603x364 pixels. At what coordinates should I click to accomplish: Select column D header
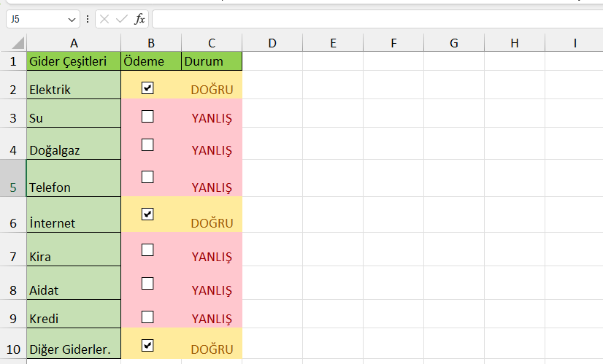(x=272, y=44)
